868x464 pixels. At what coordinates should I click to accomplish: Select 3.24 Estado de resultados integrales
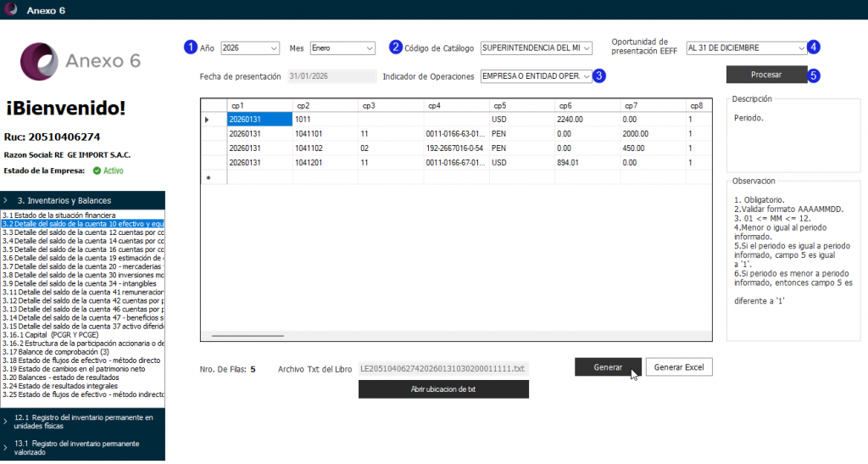coord(83,386)
